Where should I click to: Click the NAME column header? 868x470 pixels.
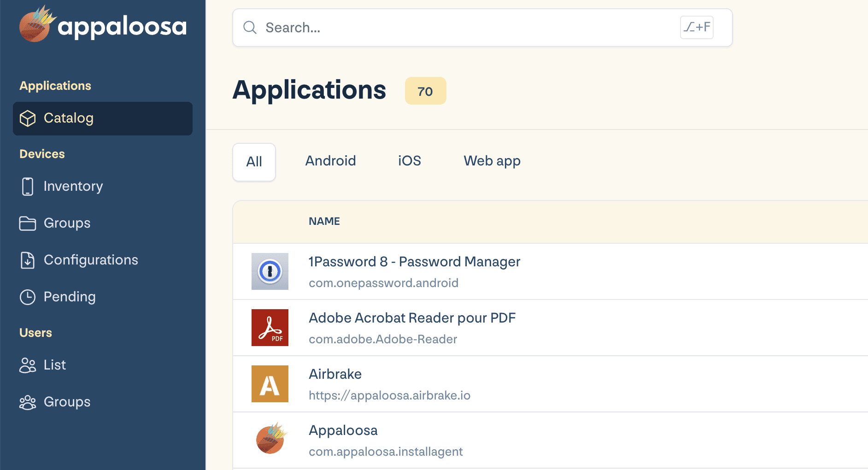coord(324,221)
